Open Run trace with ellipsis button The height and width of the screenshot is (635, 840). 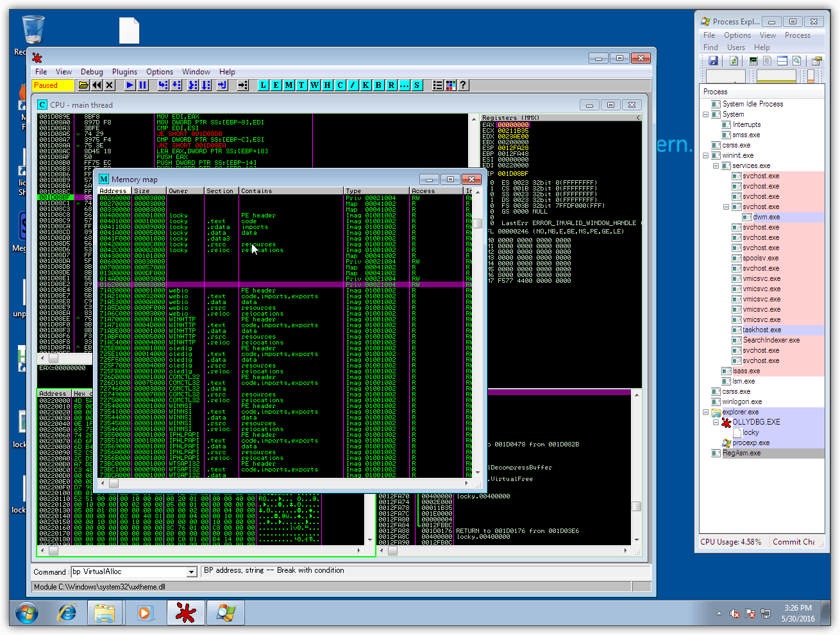tap(405, 85)
